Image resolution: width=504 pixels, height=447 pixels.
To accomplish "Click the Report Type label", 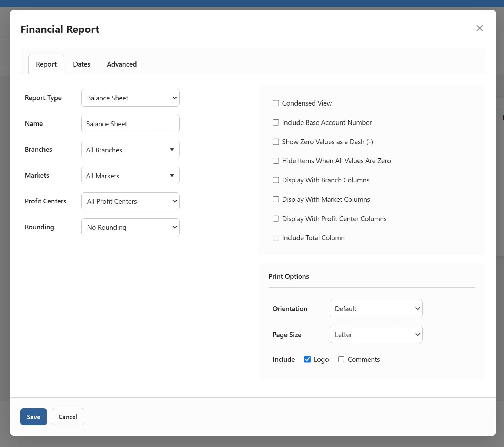I will pyautogui.click(x=43, y=98).
